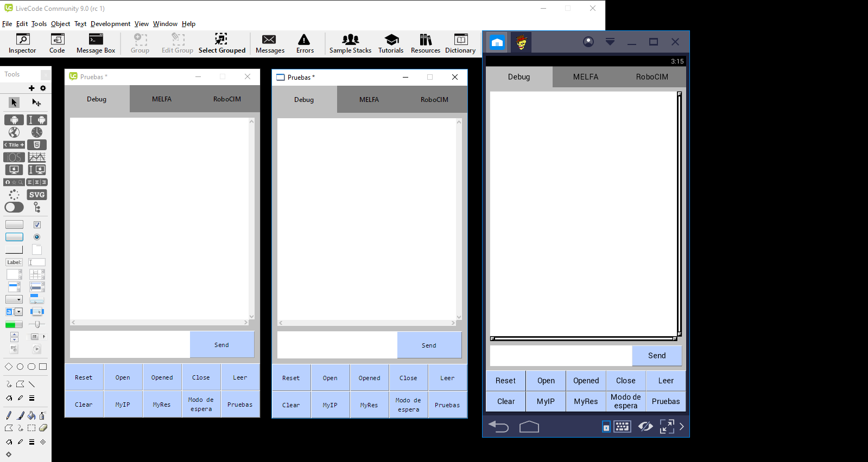Tap the Android home button in the emulator

[x=529, y=427]
